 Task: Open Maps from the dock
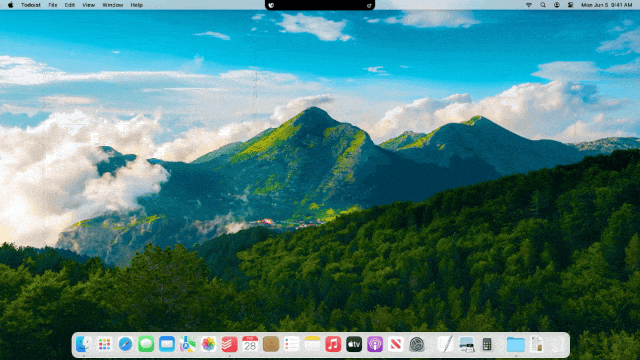point(188,344)
